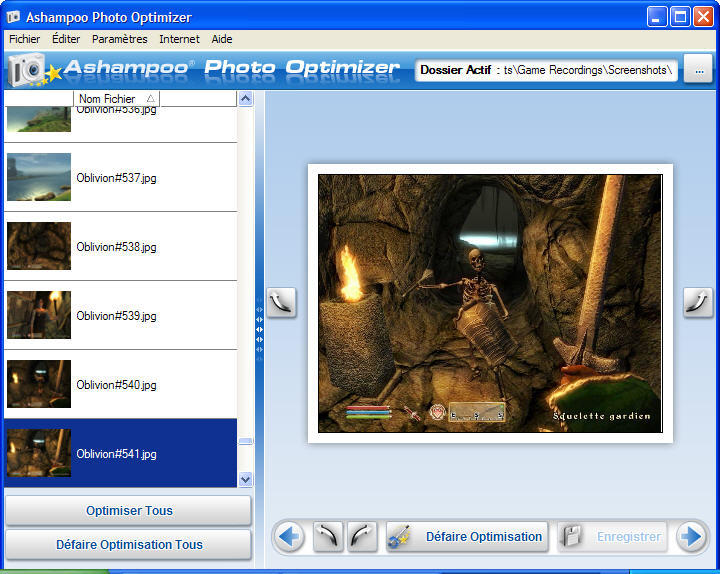Click the Défaire Optimisation Tous button
720x574 pixels.
click(129, 545)
